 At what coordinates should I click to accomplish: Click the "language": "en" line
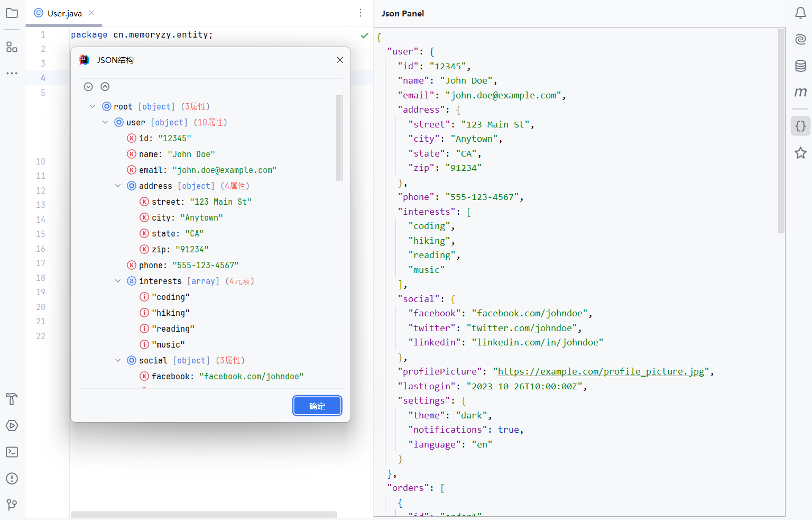coord(450,444)
